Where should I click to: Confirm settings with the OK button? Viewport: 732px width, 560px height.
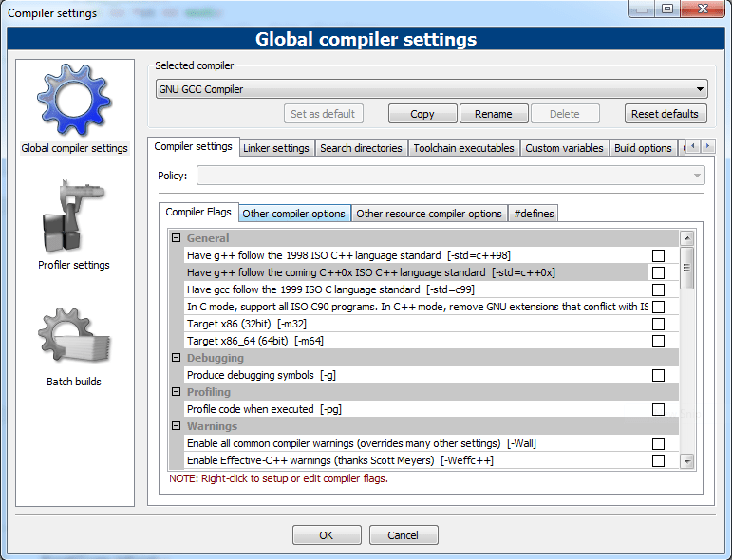tap(327, 534)
